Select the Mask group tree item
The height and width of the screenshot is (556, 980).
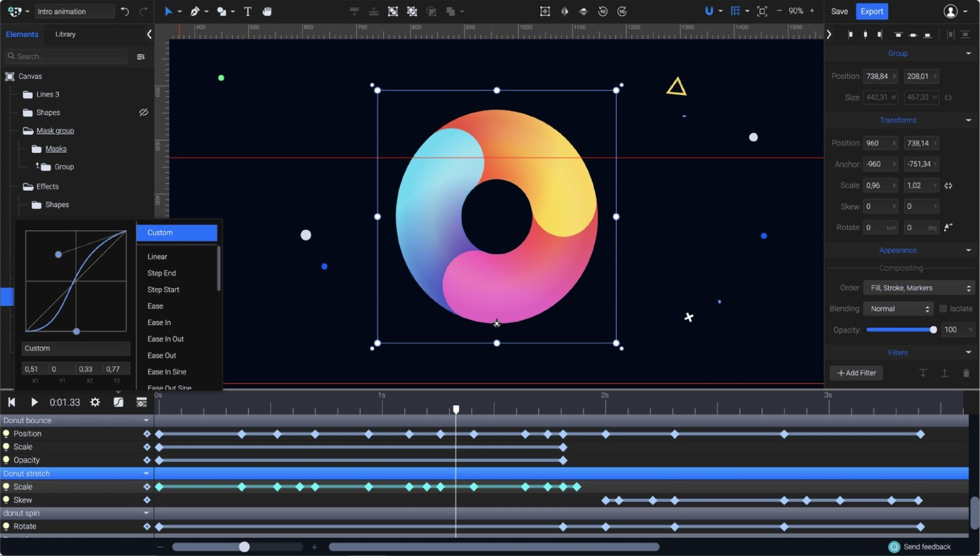[x=55, y=131]
